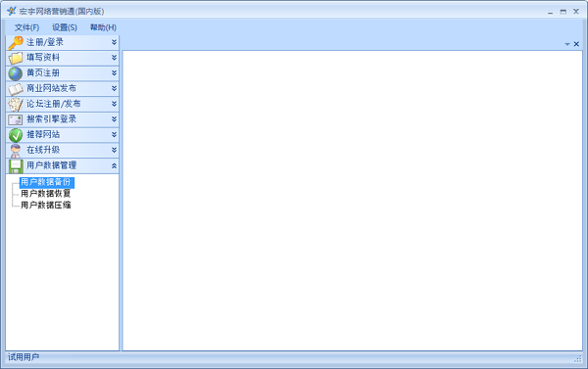Viewport: 588px width, 369px height.
Task: Expand the 搜索引擎登录 section chevron
Action: pyautogui.click(x=114, y=119)
